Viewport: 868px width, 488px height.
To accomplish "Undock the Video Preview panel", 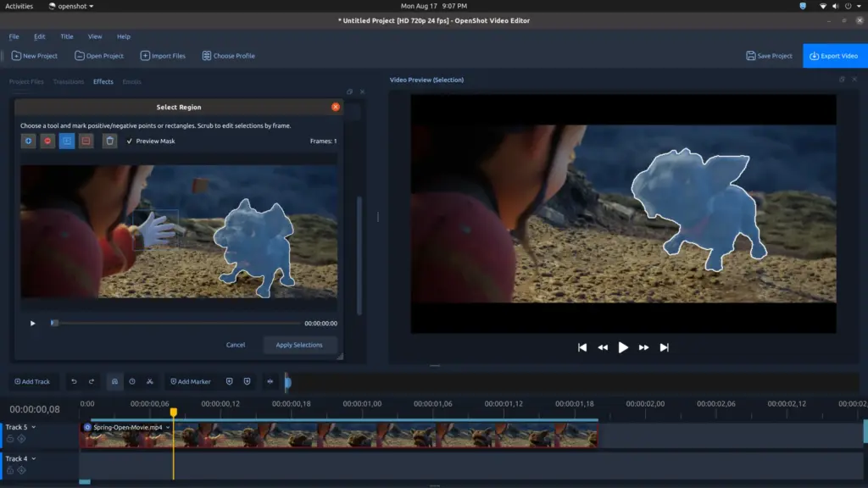I will coord(842,80).
